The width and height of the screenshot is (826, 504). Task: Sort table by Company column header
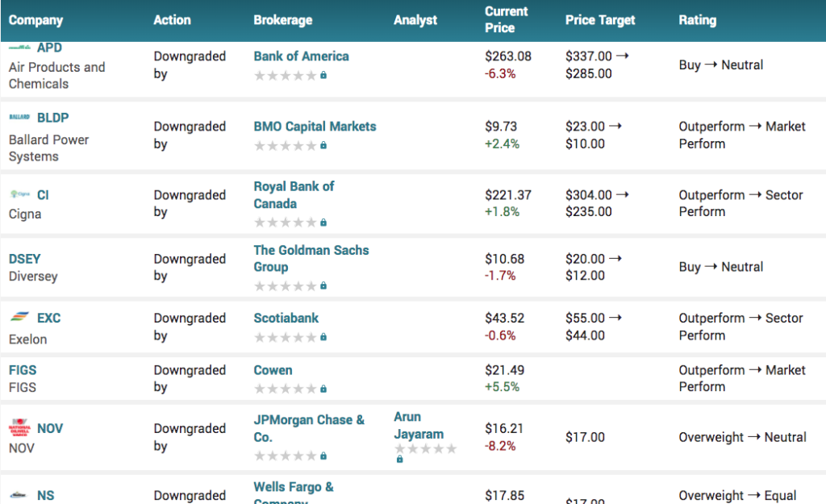35,20
